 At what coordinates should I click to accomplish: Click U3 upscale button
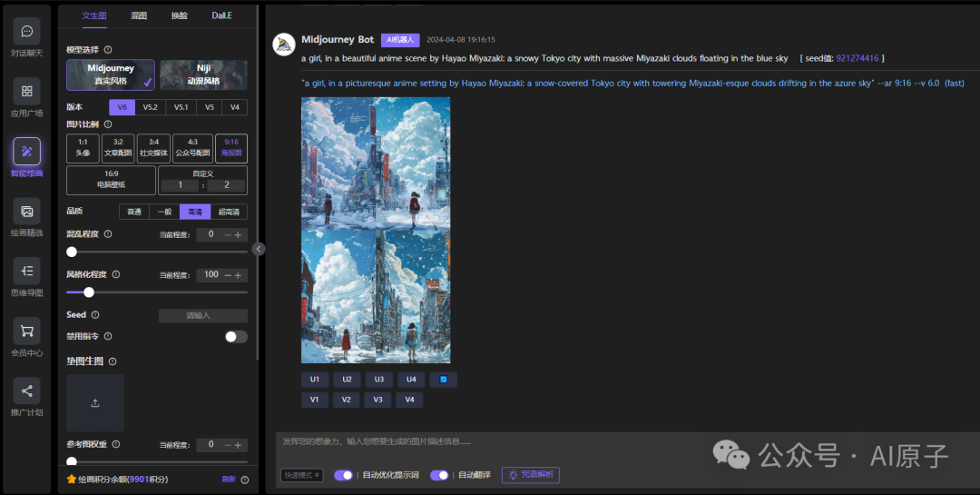(x=378, y=380)
